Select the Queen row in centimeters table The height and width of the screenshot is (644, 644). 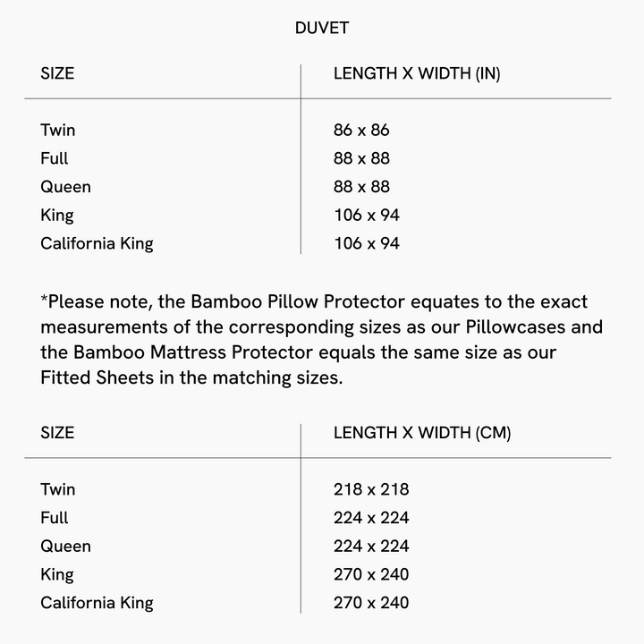65,547
